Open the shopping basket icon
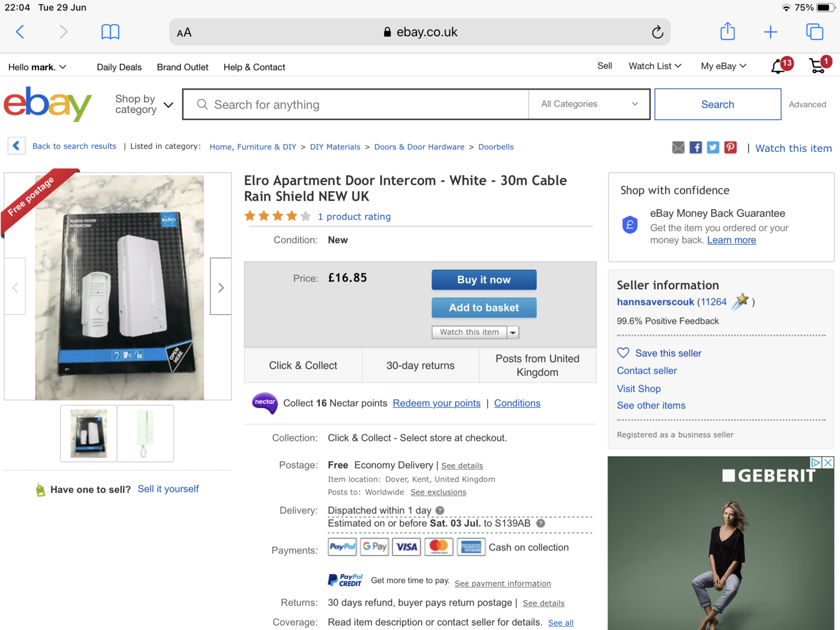Image resolution: width=840 pixels, height=630 pixels. 817,66
